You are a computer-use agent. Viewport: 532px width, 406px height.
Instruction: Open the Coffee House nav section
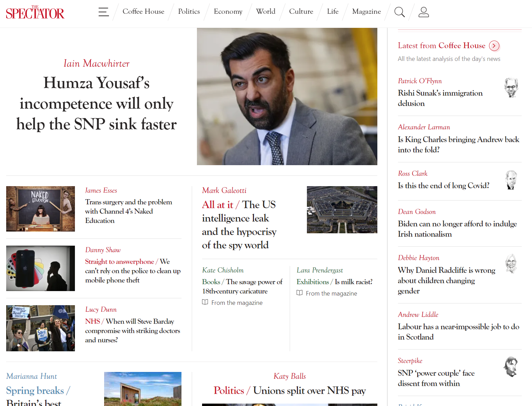[x=143, y=12]
